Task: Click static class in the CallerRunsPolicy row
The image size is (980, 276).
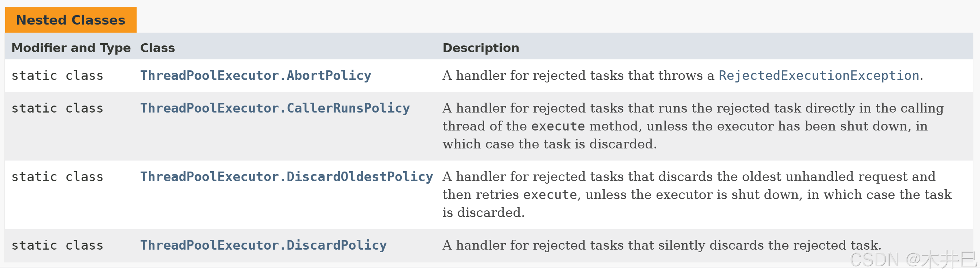Action: click(57, 108)
